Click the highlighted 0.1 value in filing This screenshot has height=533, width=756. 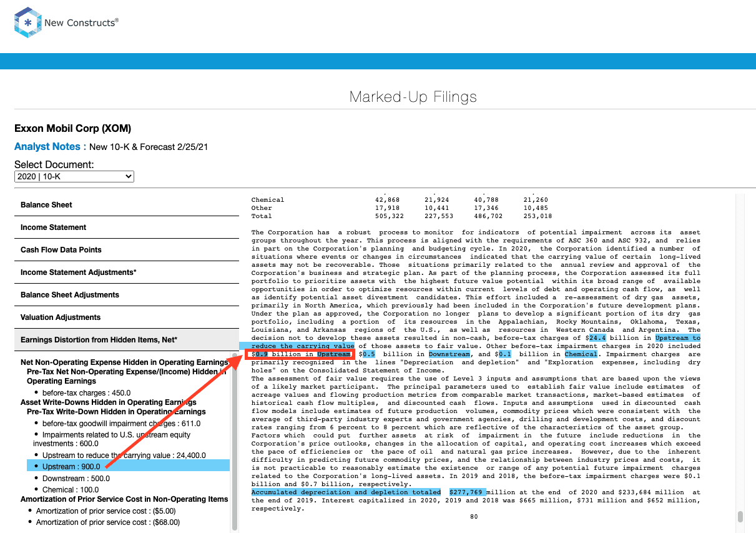tap(505, 354)
